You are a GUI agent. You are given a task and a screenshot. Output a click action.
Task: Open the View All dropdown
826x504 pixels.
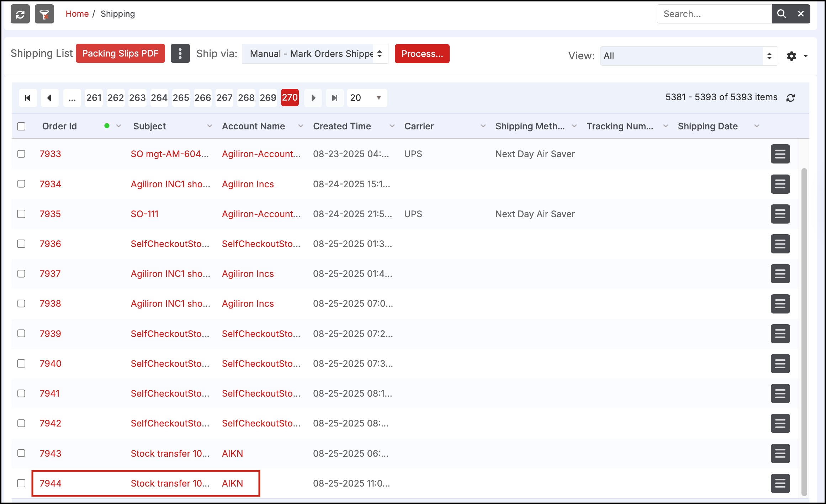click(x=689, y=56)
